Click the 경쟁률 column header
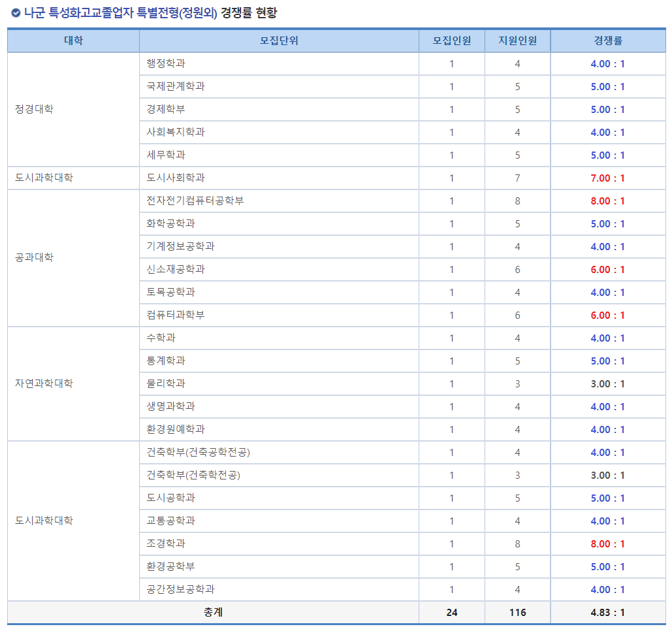The width and height of the screenshot is (672, 631). point(608,40)
